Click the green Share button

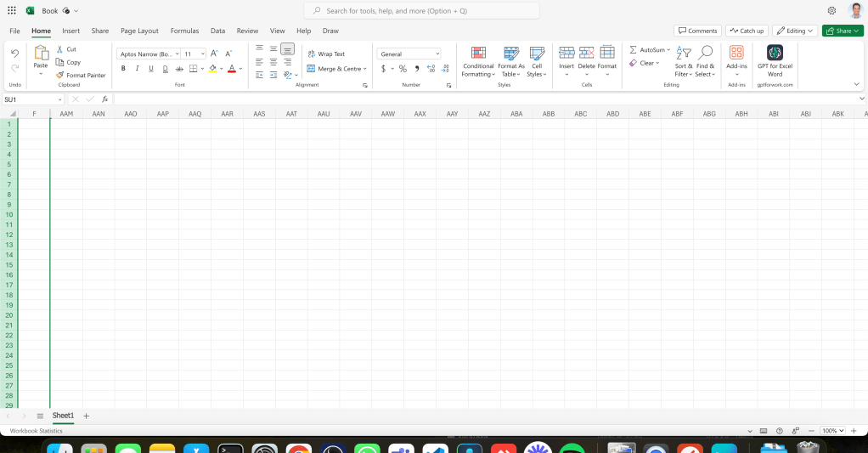point(843,31)
